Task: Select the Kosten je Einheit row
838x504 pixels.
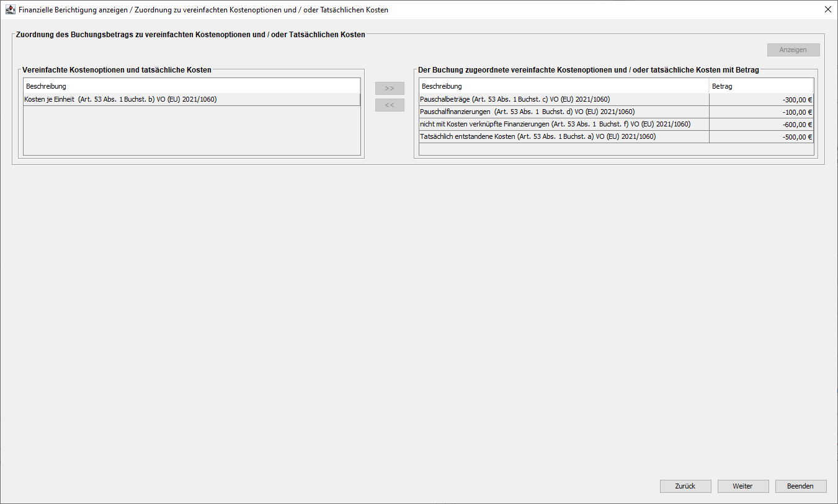Action: (x=191, y=99)
